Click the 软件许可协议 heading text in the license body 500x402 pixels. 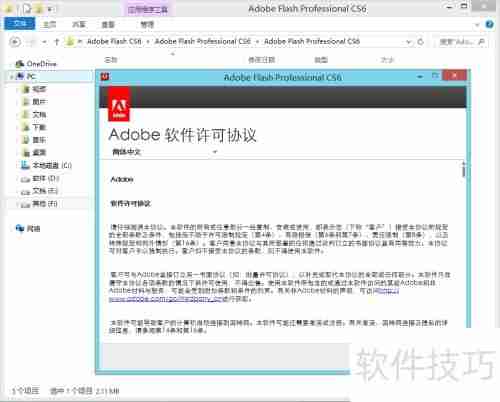pyautogui.click(x=130, y=203)
